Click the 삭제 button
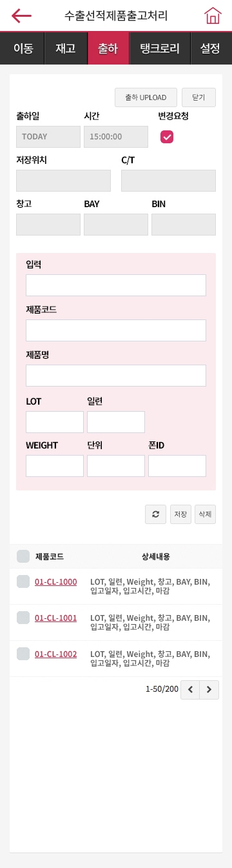This screenshot has height=868, width=232. [205, 514]
